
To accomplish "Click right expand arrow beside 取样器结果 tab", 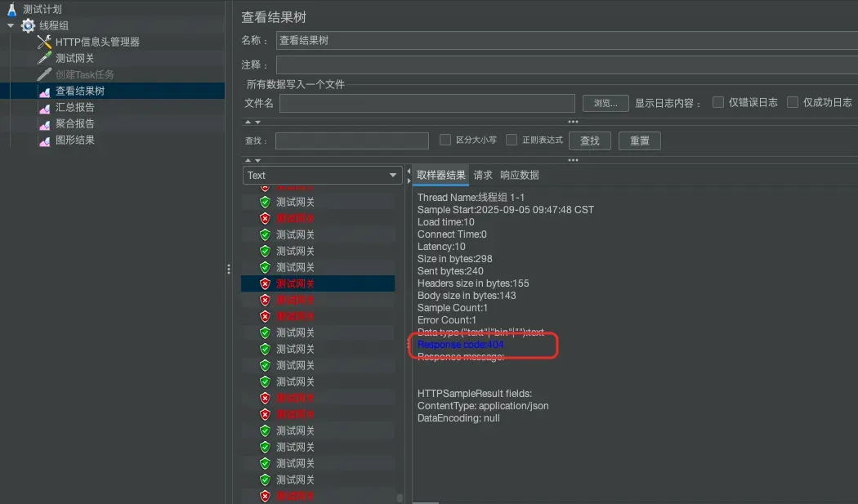I will click(x=409, y=181).
